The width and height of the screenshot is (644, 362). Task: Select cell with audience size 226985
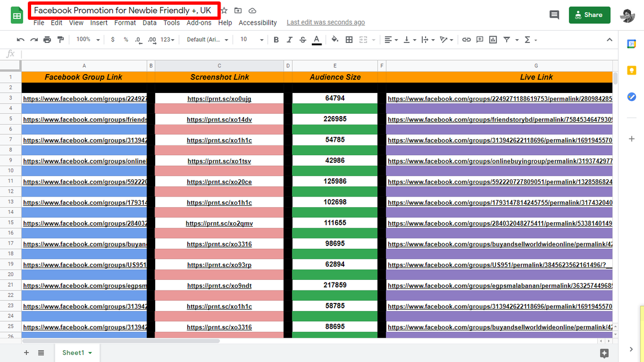click(335, 119)
